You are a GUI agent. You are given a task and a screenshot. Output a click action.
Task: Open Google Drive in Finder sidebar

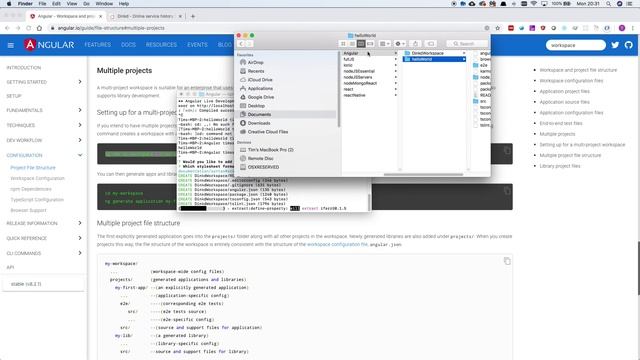tap(260, 97)
